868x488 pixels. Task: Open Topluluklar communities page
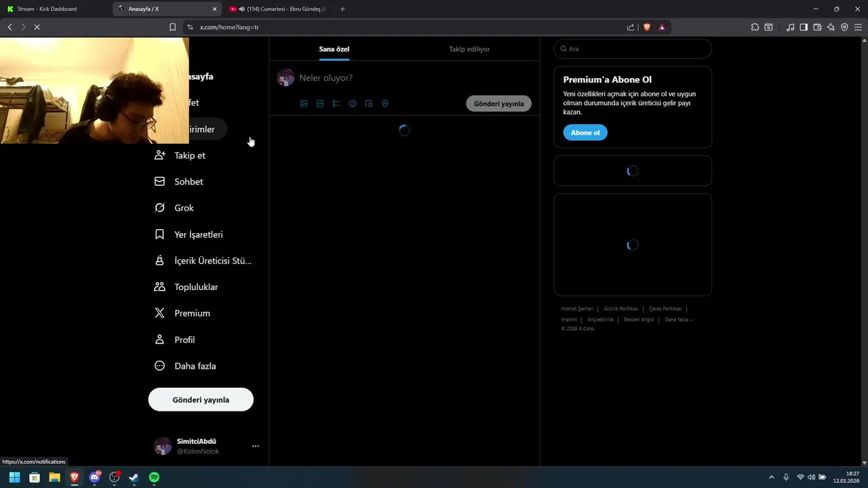[x=186, y=287]
